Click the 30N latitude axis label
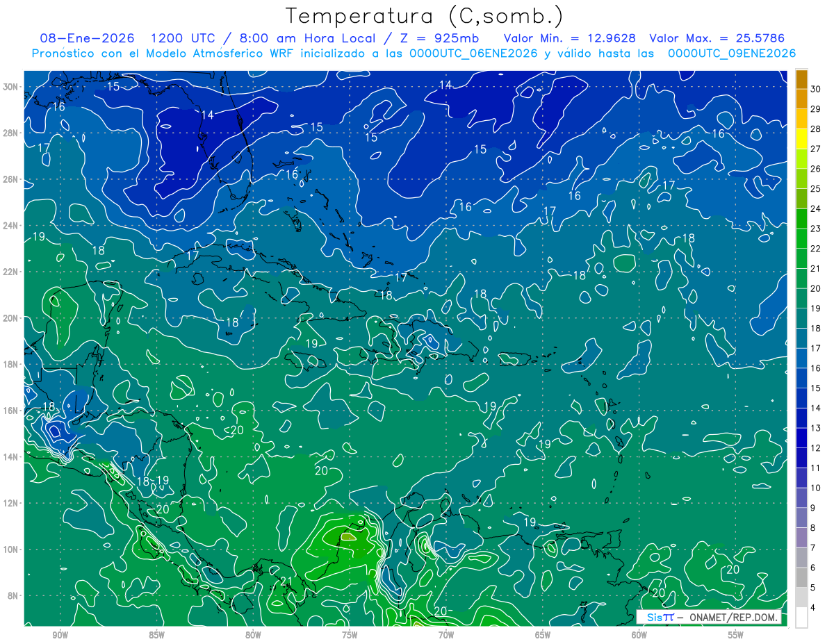 [11, 87]
